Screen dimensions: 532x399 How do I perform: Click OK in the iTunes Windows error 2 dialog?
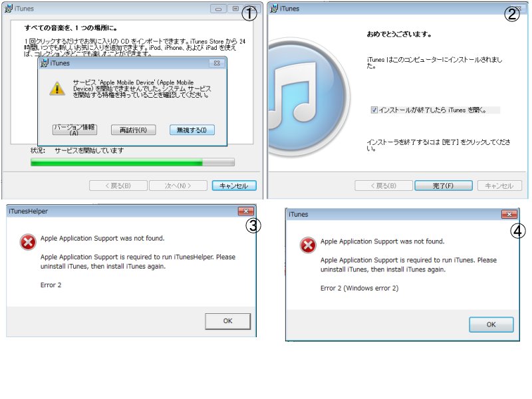(491, 325)
